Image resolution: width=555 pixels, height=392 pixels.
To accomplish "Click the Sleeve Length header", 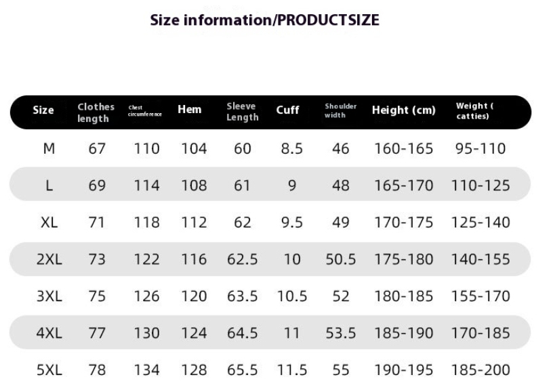I will coord(243,112).
